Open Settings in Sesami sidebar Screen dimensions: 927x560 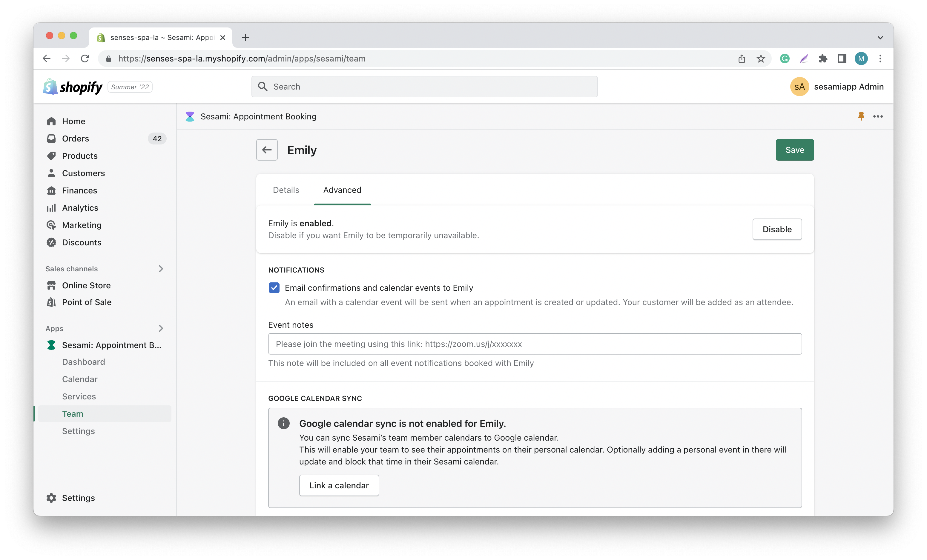click(78, 431)
